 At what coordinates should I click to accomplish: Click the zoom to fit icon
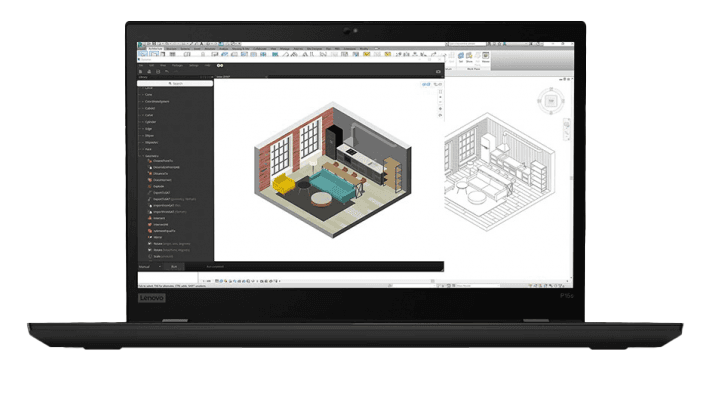(x=439, y=92)
